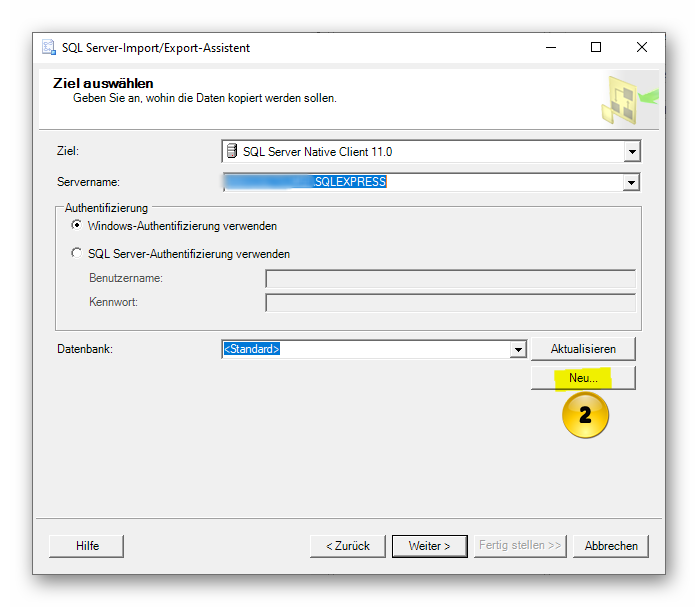Click the Kennwort text field
This screenshot has height=607, width=698.
click(449, 302)
